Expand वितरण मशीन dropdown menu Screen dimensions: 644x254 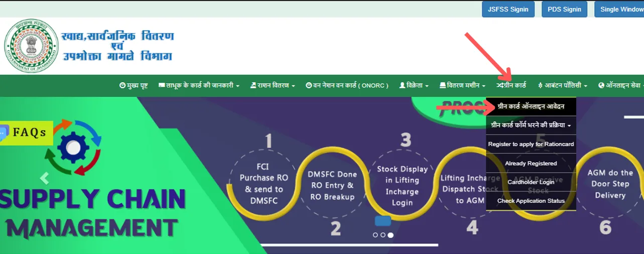[462, 85]
